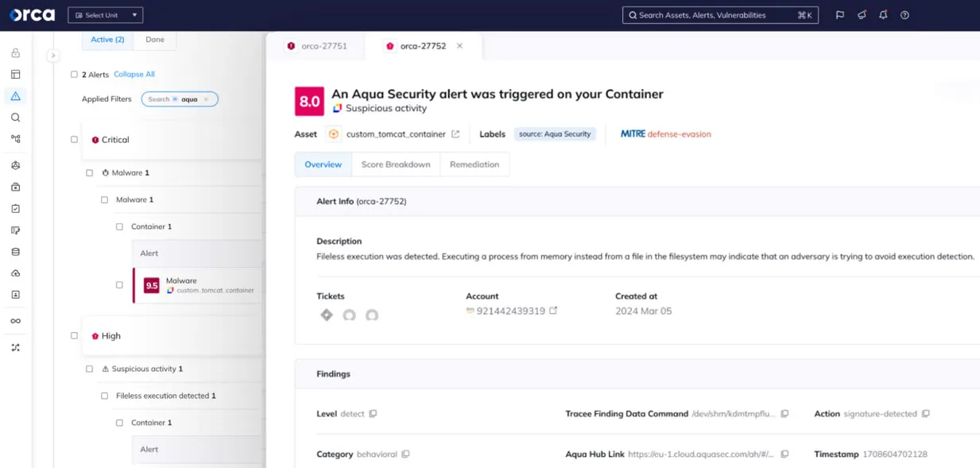The width and height of the screenshot is (980, 468).
Task: Open the infinity loop icon in sidebar
Action: (15, 321)
